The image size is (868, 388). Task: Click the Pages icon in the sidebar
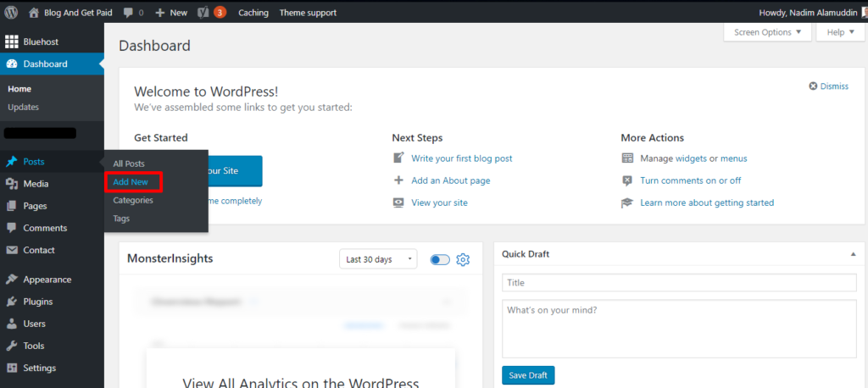[x=12, y=206]
